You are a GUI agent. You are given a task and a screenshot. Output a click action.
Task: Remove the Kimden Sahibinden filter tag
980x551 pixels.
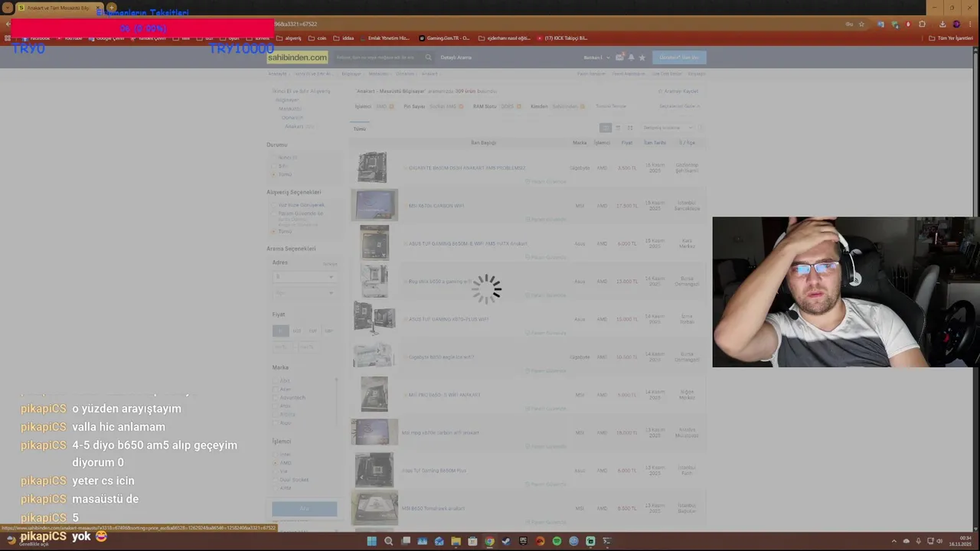582,106
